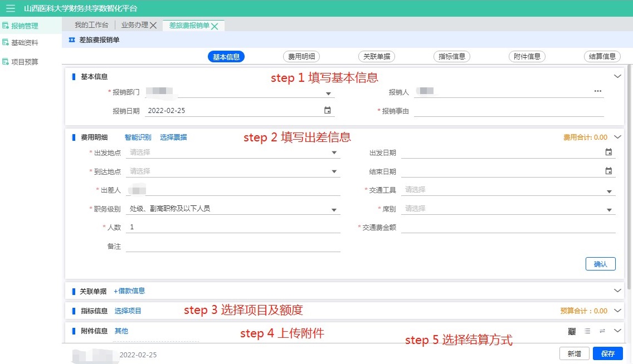Switch to the 我的工作台 tab
The width and height of the screenshot is (633, 364).
91,25
